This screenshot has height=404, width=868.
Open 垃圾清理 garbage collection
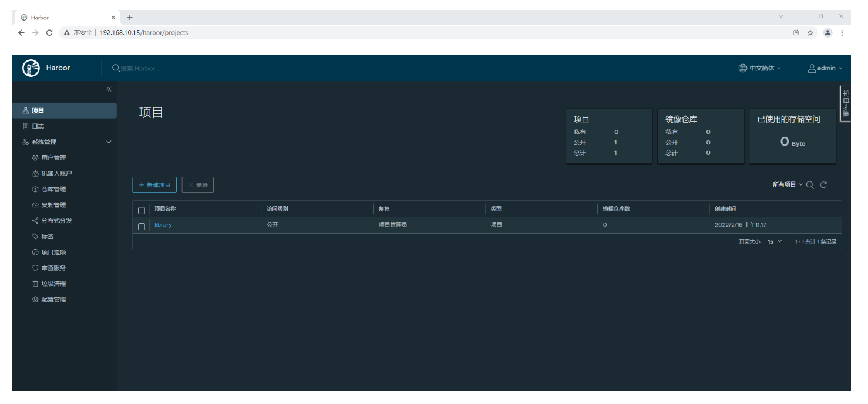click(x=53, y=284)
